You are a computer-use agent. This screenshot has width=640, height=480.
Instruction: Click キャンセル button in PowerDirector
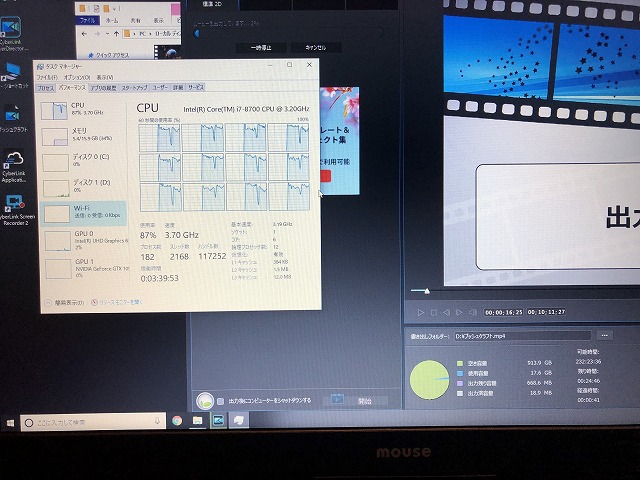(316, 48)
